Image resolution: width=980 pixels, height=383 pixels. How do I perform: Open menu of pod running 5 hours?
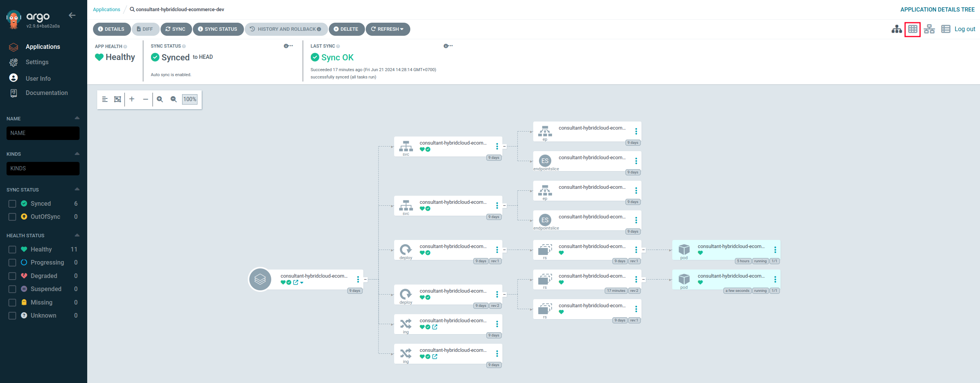(x=775, y=250)
